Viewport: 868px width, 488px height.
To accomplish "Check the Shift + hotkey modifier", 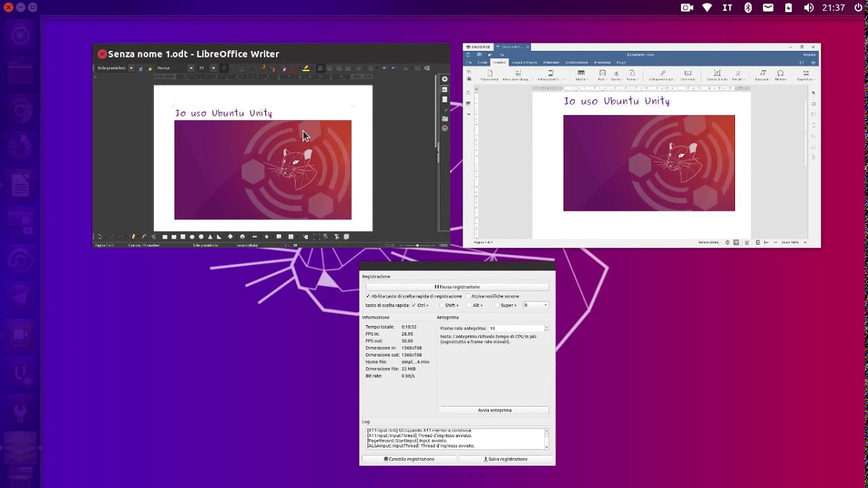I will tap(441, 305).
